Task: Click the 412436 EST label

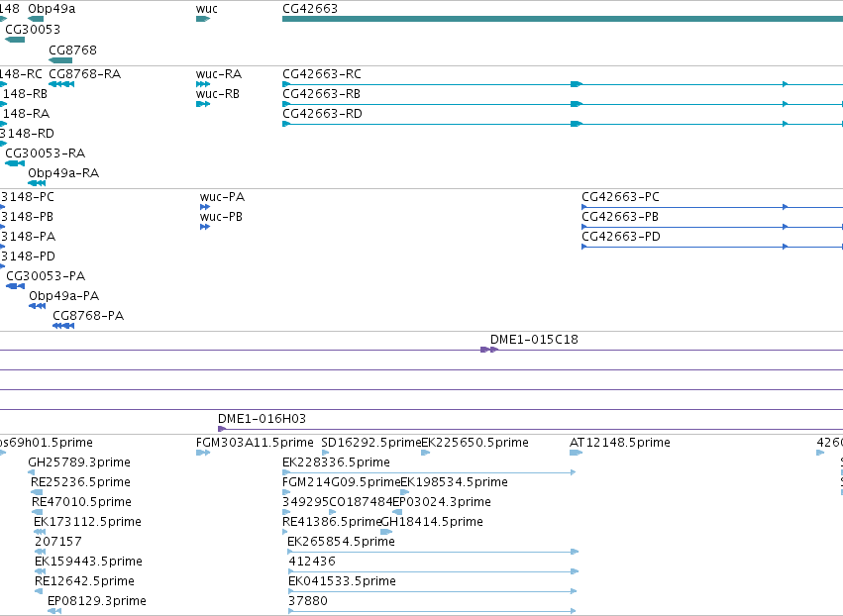Action: (312, 563)
